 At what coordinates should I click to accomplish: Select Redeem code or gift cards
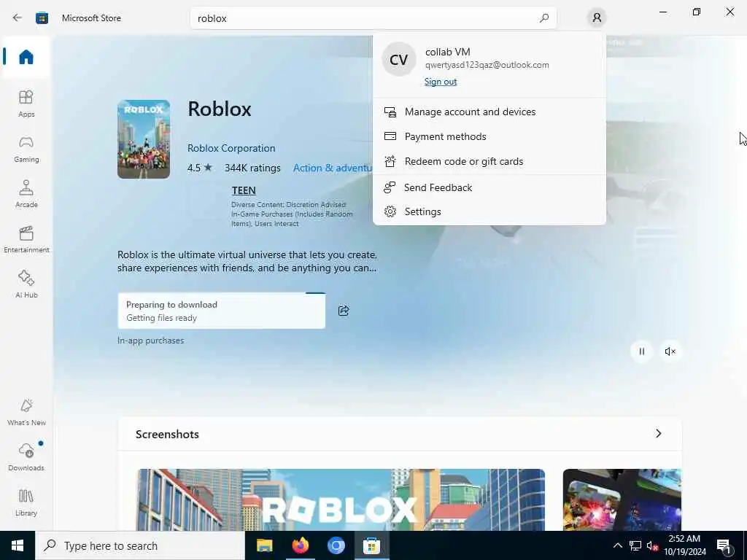(489, 161)
